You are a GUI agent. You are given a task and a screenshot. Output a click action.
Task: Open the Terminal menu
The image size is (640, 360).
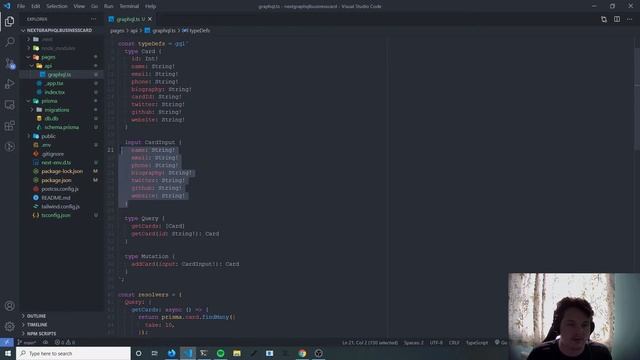pos(129,6)
